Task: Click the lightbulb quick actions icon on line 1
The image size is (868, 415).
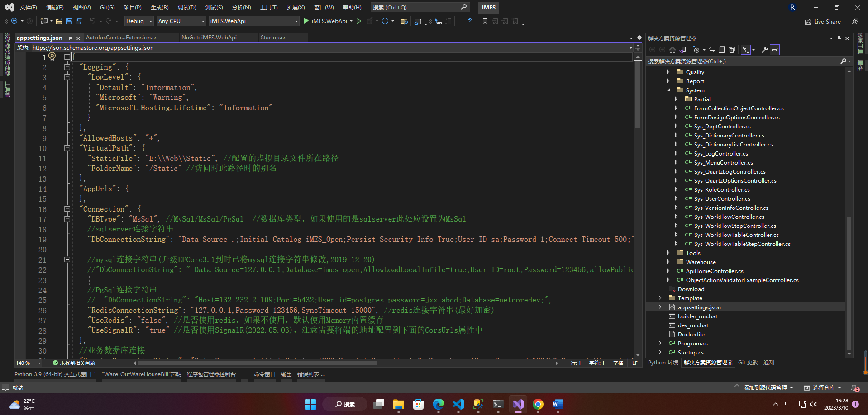Action: click(x=52, y=57)
